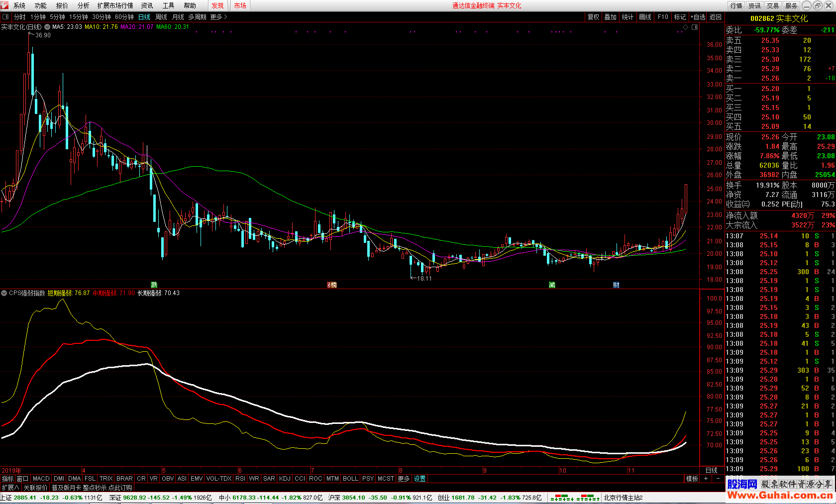Viewport: 836px width, 504px height.
Task: Switch indicator to VOL-TDX
Action: (x=219, y=479)
